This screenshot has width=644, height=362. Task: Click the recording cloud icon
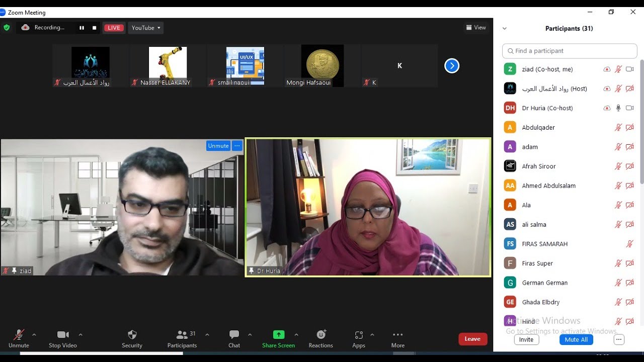(x=25, y=28)
